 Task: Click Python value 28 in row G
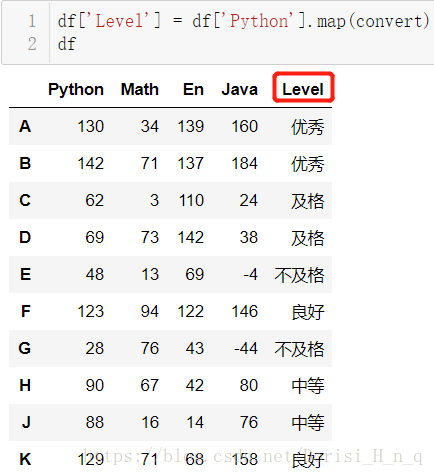click(x=95, y=348)
